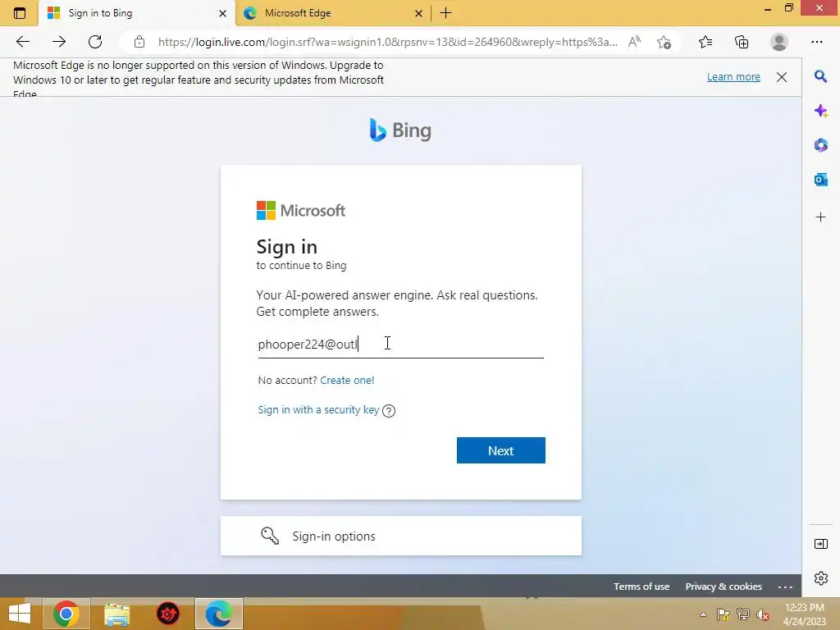Click Sign in with a security key
Screen dimensions: 840x630
(x=318, y=410)
